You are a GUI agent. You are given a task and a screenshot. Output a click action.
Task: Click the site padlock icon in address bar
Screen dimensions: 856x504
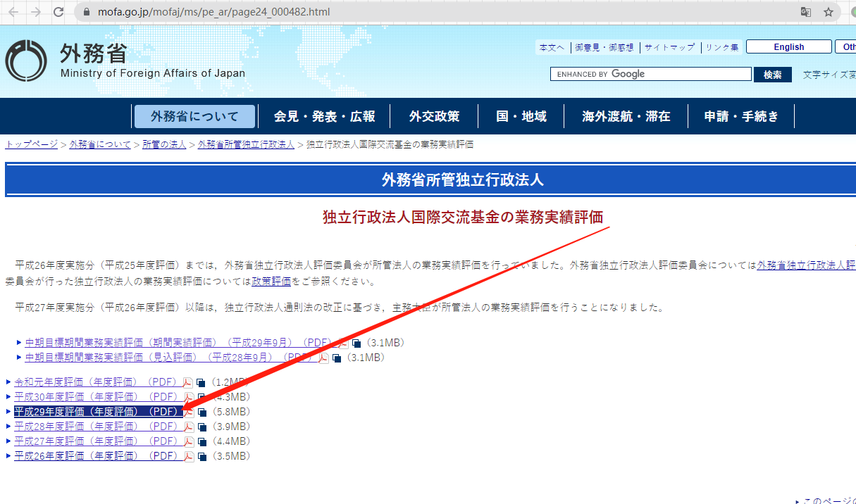pyautogui.click(x=87, y=12)
